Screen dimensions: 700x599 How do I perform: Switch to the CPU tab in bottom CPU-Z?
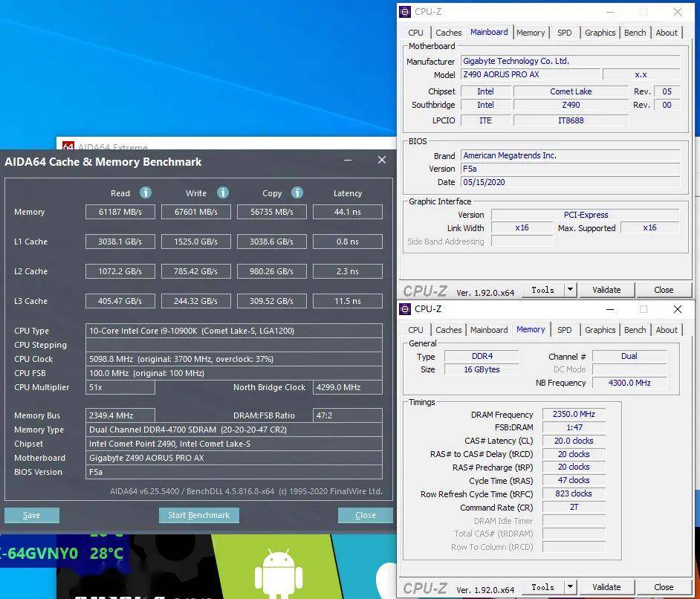coord(415,330)
